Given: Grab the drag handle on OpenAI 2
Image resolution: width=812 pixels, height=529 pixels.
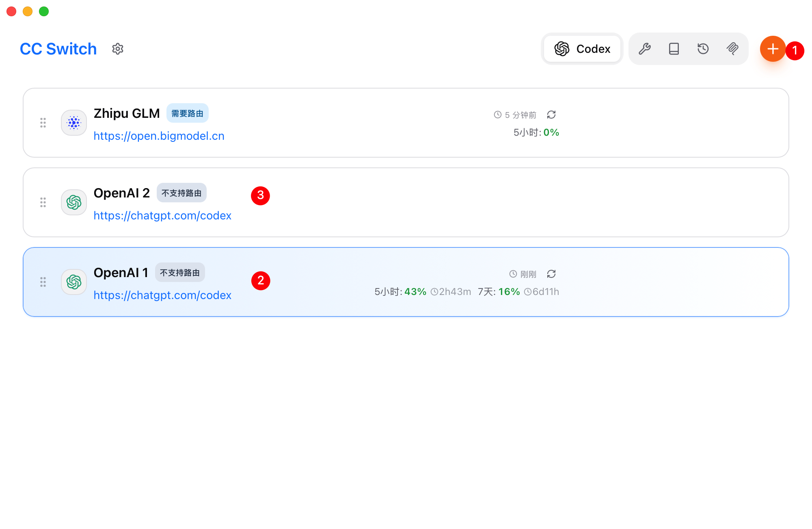Looking at the screenshot, I should pyautogui.click(x=43, y=202).
